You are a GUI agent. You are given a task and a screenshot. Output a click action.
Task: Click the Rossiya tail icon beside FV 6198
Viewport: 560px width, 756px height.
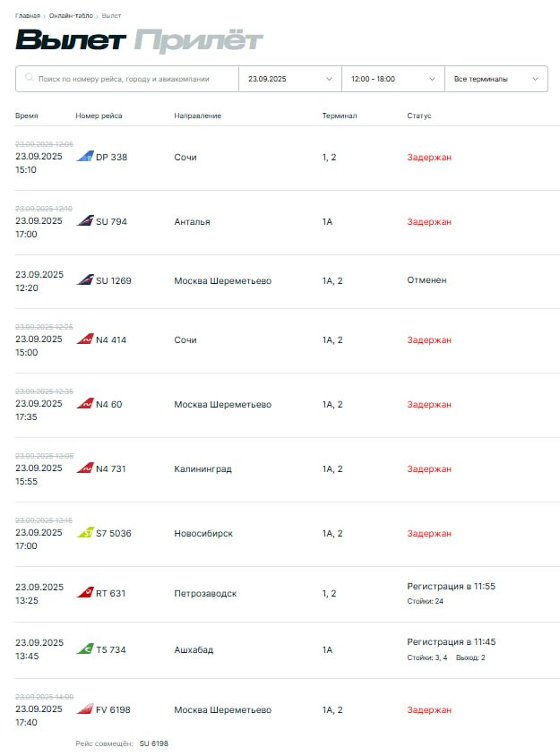click(x=85, y=709)
